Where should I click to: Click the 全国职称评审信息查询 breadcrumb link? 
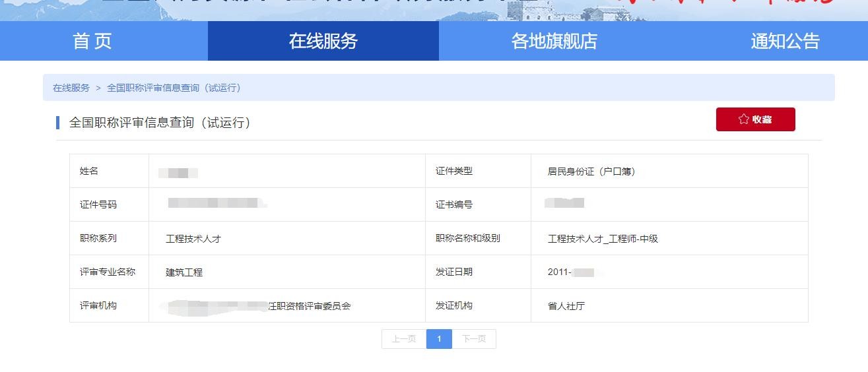pyautogui.click(x=173, y=88)
